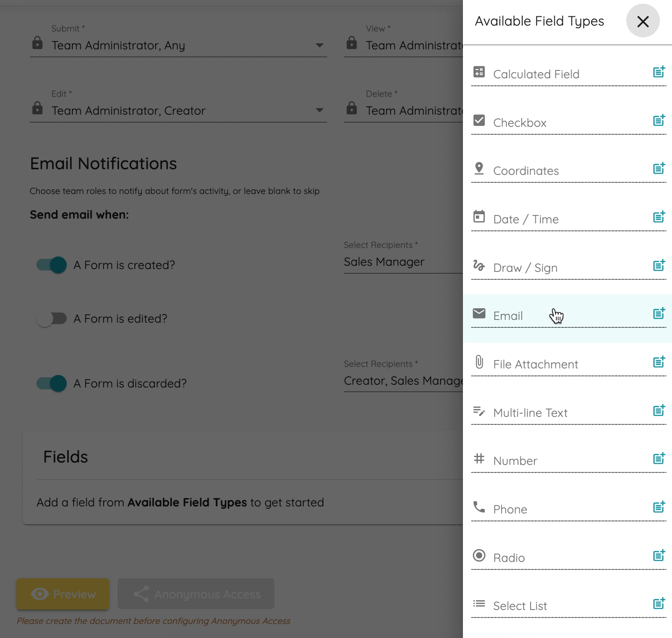This screenshot has width=672, height=638.
Task: Open recipients dropdown showing Creator, Sales Manager
Action: [404, 381]
